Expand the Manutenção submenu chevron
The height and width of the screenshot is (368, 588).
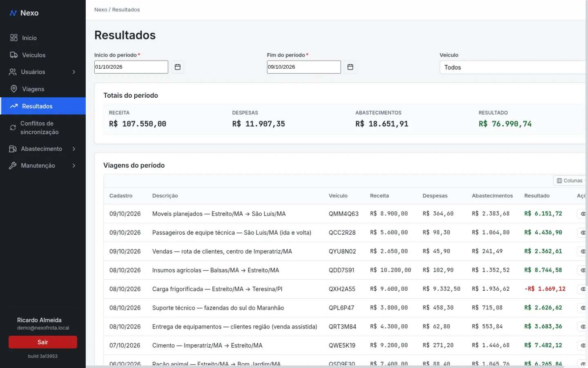click(x=74, y=166)
